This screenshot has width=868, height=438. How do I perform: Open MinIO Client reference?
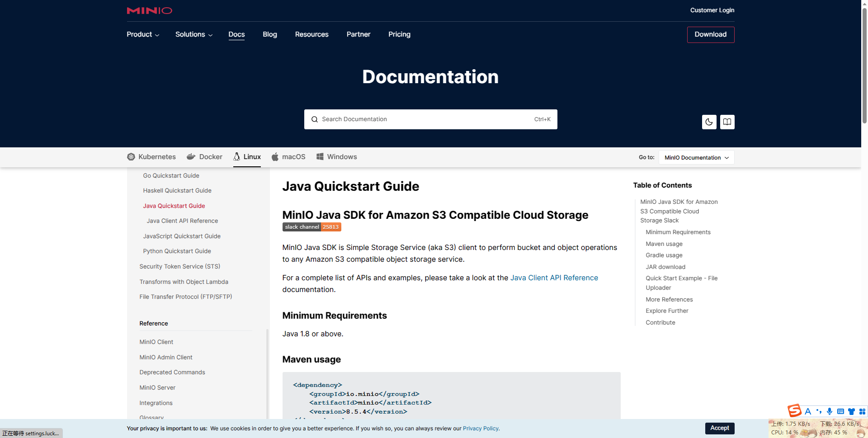coord(156,342)
